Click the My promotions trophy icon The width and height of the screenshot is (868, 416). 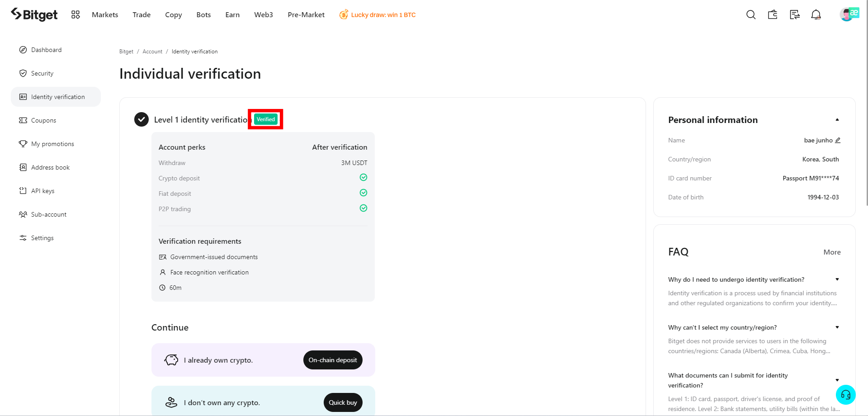coord(23,144)
